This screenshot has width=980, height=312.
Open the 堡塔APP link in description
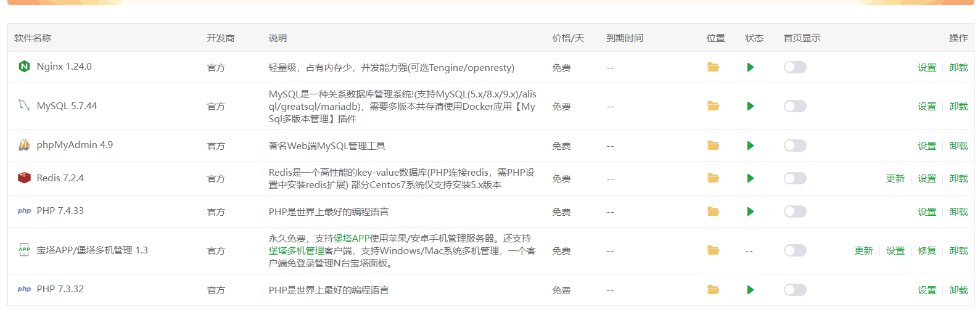click(x=352, y=239)
